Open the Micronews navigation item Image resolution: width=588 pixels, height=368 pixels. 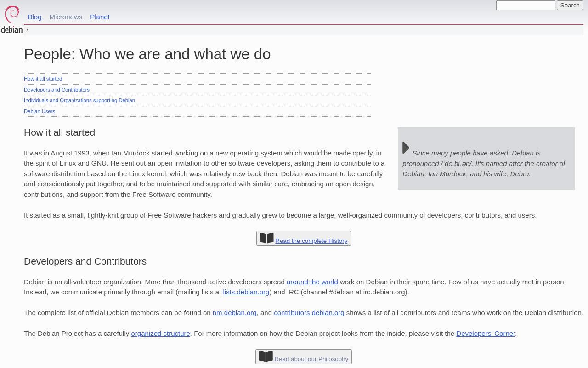point(66,17)
